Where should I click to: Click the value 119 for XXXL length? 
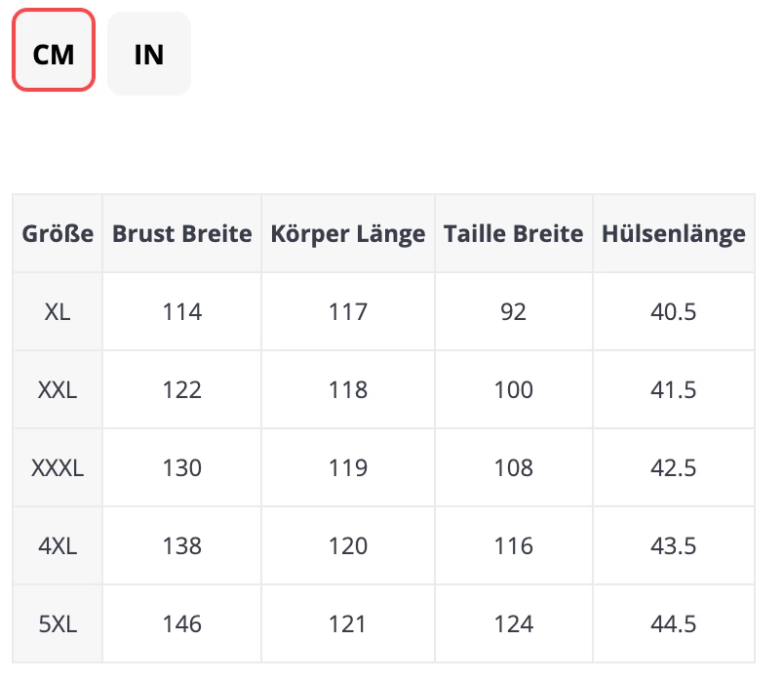coord(347,467)
